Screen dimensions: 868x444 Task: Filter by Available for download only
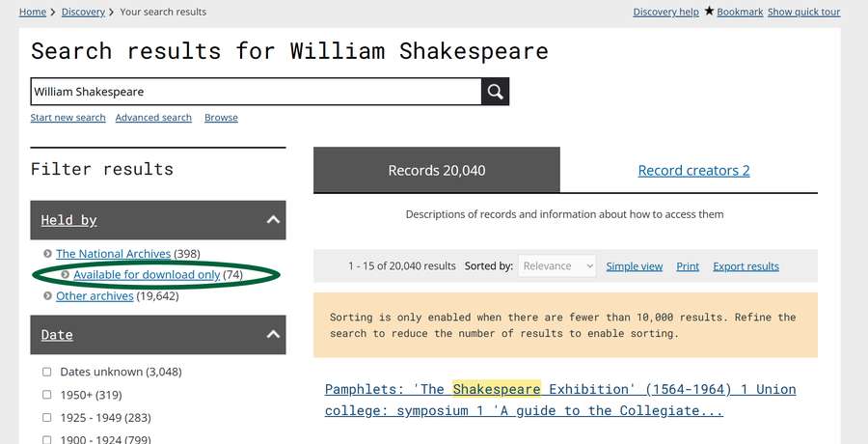pyautogui.click(x=147, y=275)
